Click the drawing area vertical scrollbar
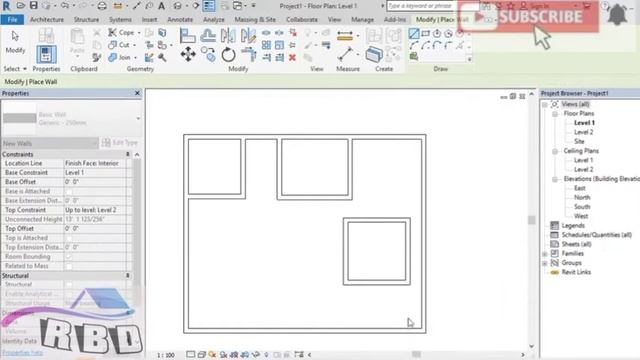 pos(531,220)
